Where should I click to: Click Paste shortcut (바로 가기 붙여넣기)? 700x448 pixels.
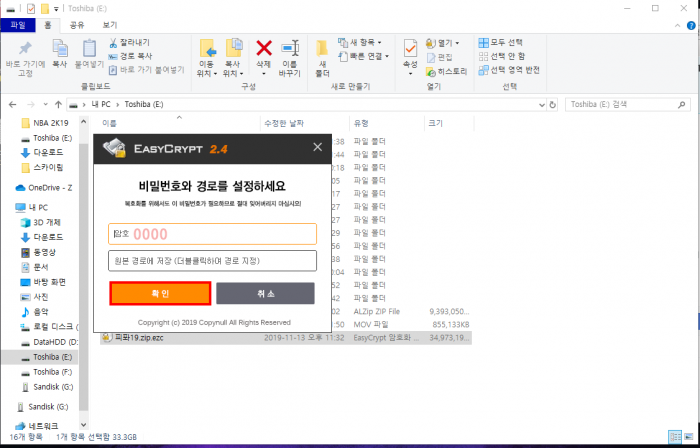click(x=147, y=70)
